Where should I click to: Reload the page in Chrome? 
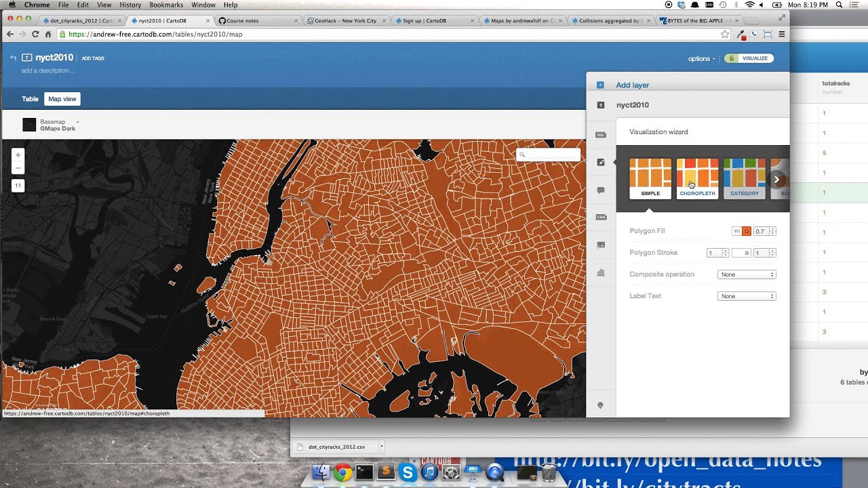point(35,34)
